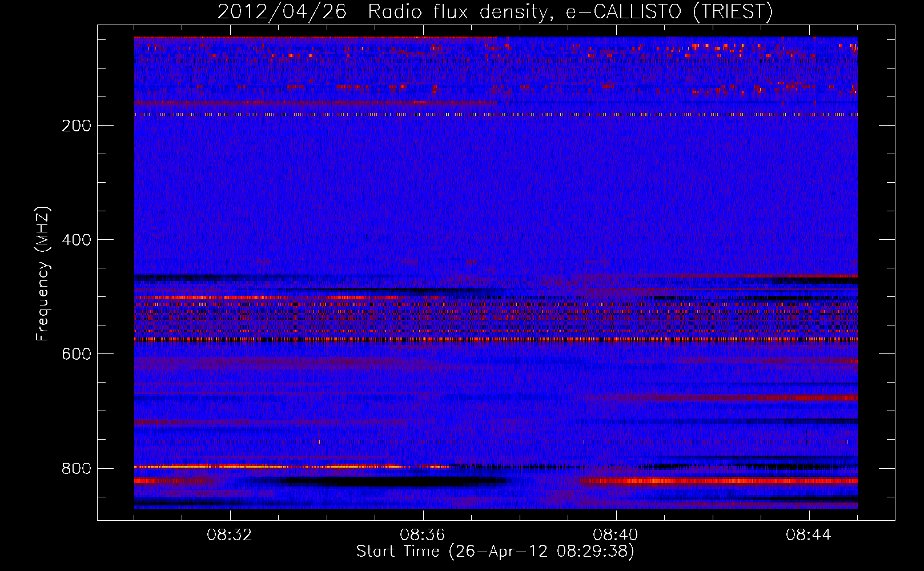Click the plot title "2012/04/26 Radio flux density, e-CALLISTO (TRIEST)"
This screenshot has height=571, width=924.
pyautogui.click(x=495, y=12)
